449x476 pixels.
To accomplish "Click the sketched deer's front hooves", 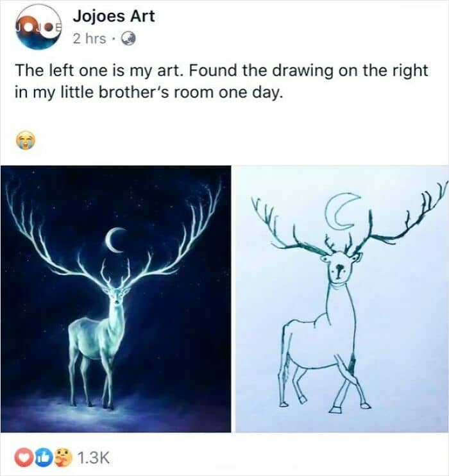I will [350, 405].
